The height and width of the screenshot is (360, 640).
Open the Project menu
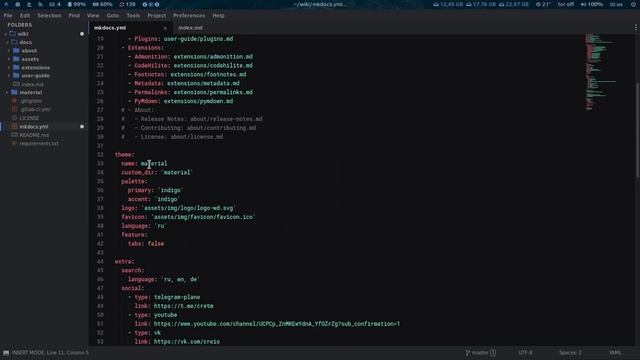157,16
